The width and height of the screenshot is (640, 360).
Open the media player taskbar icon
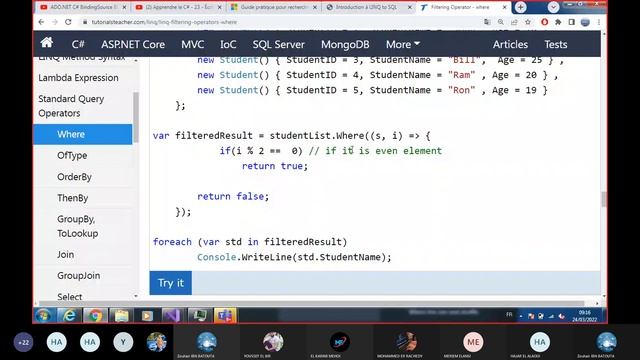click(x=147, y=316)
